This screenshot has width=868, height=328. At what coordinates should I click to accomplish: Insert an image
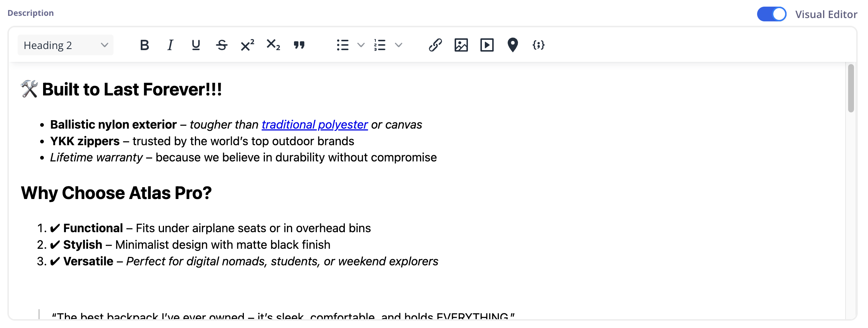pyautogui.click(x=461, y=45)
